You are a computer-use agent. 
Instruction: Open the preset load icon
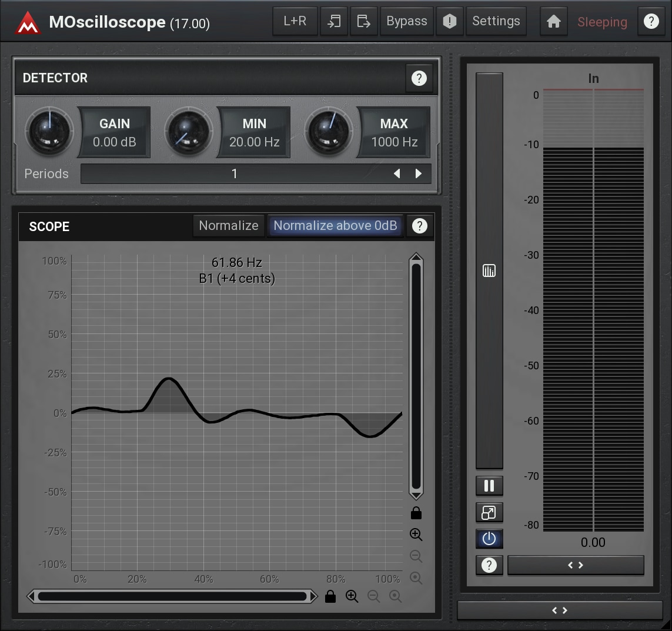(334, 22)
